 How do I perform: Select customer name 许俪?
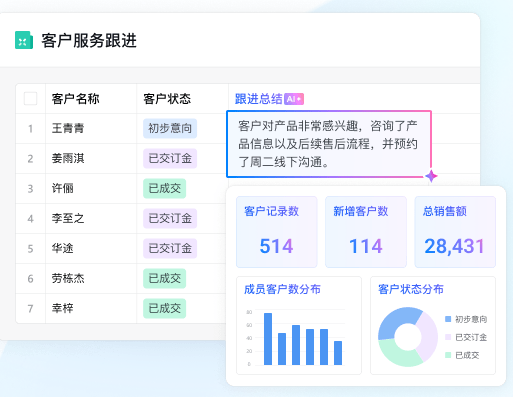(x=62, y=188)
